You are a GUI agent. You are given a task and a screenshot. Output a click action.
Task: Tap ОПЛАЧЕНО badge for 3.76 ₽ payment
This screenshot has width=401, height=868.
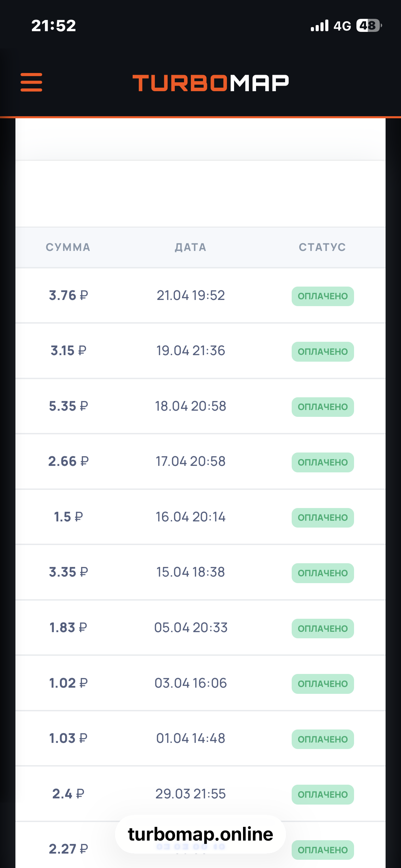click(323, 296)
